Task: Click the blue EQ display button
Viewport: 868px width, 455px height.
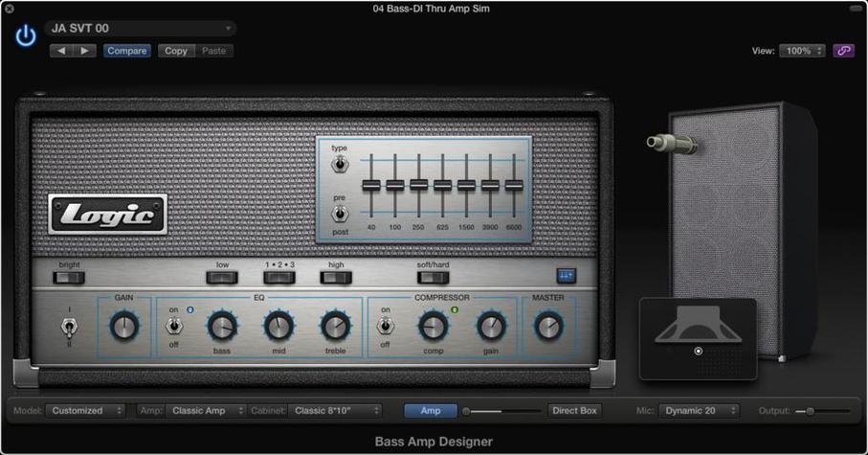Action: pyautogui.click(x=566, y=275)
